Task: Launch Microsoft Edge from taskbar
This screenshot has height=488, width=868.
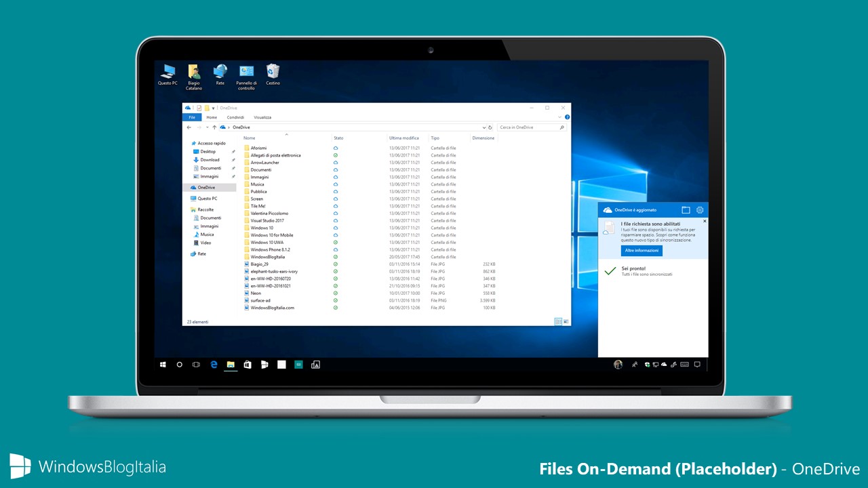Action: [x=214, y=365]
